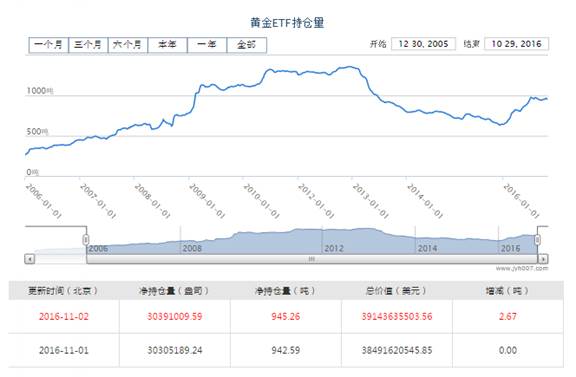Screen dimensions: 576x377
Task: Click the tonnage value 945.26
Action: [x=285, y=316]
